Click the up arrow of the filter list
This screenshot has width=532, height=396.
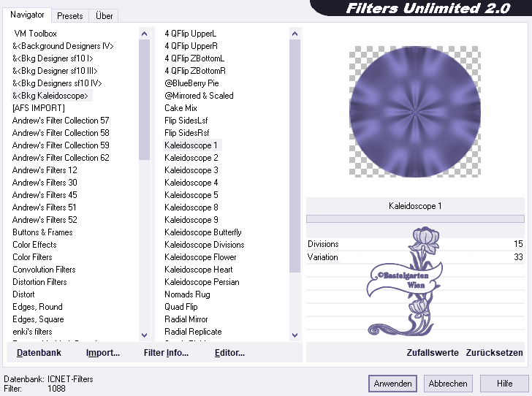(294, 34)
